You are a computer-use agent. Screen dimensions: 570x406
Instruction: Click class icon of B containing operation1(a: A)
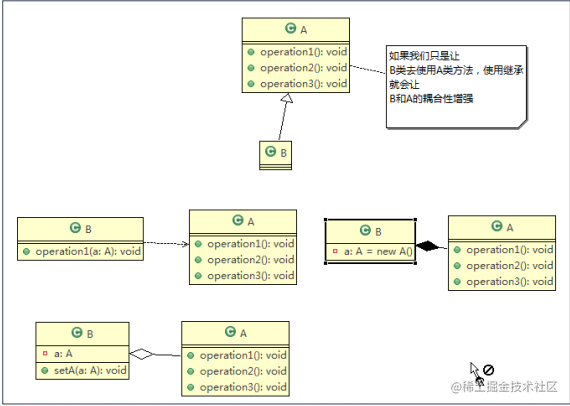pyautogui.click(x=75, y=228)
